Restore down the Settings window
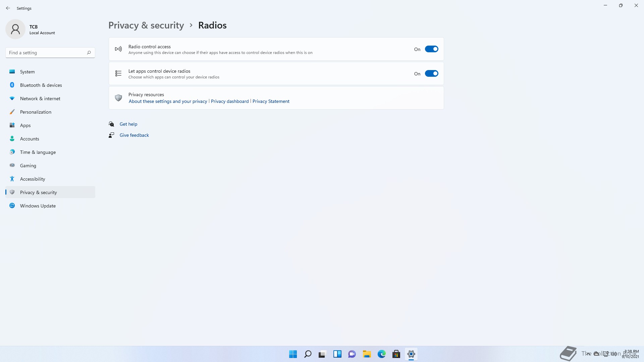The image size is (644, 362). coord(621,5)
